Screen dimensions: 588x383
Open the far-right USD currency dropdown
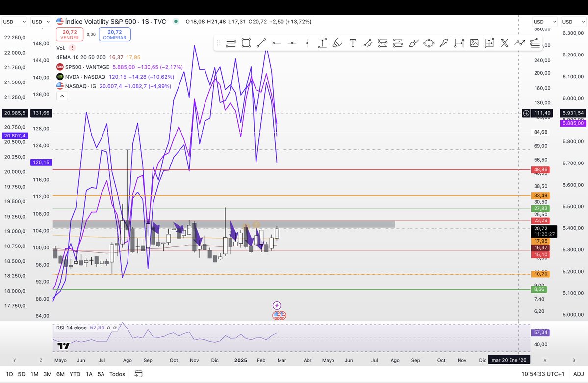[x=573, y=22]
